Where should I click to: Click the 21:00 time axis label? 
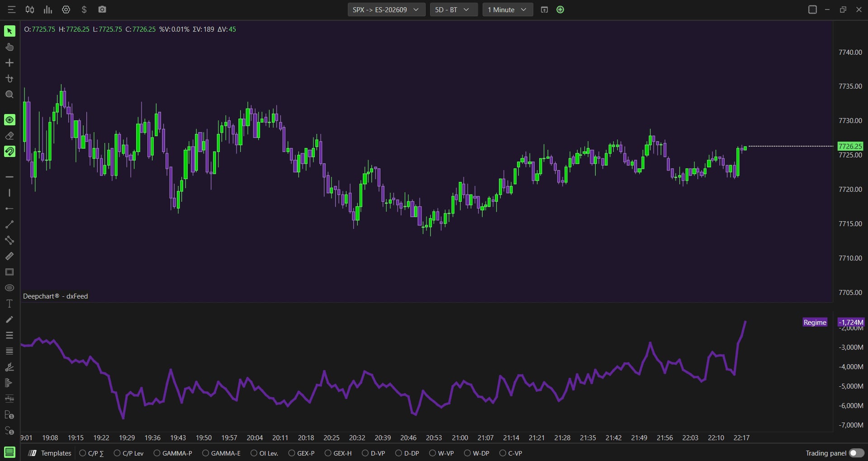coord(460,437)
